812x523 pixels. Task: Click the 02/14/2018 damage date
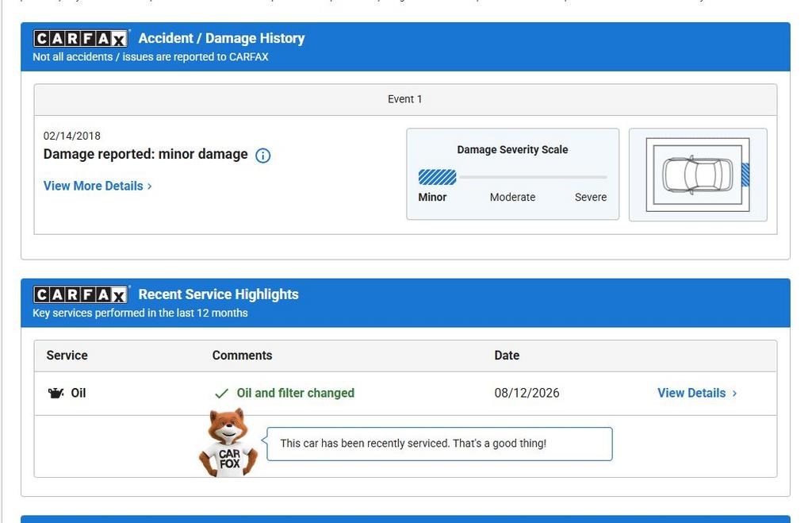72,136
